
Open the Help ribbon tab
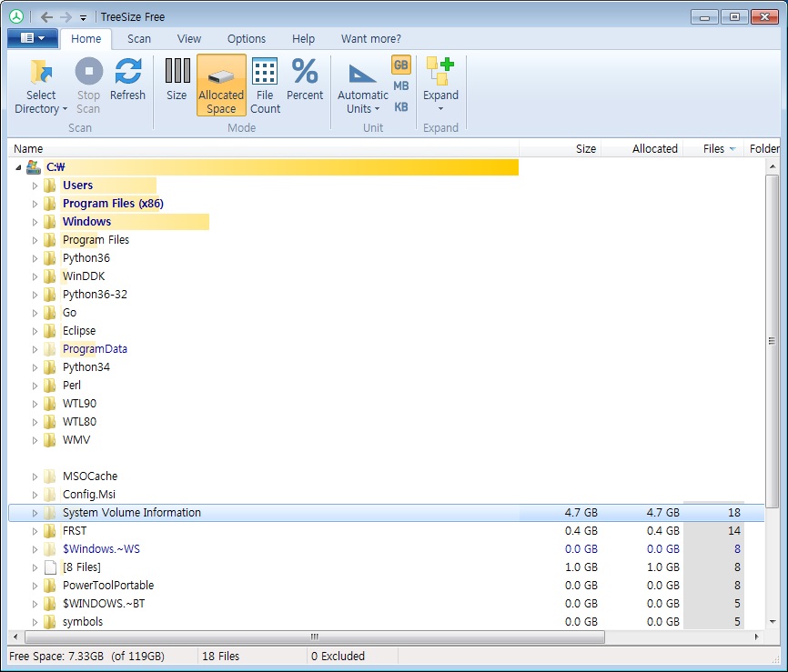pyautogui.click(x=304, y=39)
